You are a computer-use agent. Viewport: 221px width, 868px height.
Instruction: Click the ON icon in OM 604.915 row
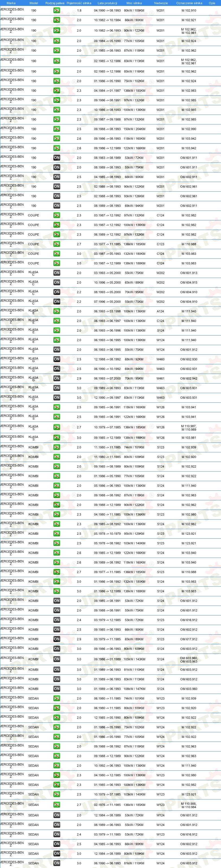(57, 282)
